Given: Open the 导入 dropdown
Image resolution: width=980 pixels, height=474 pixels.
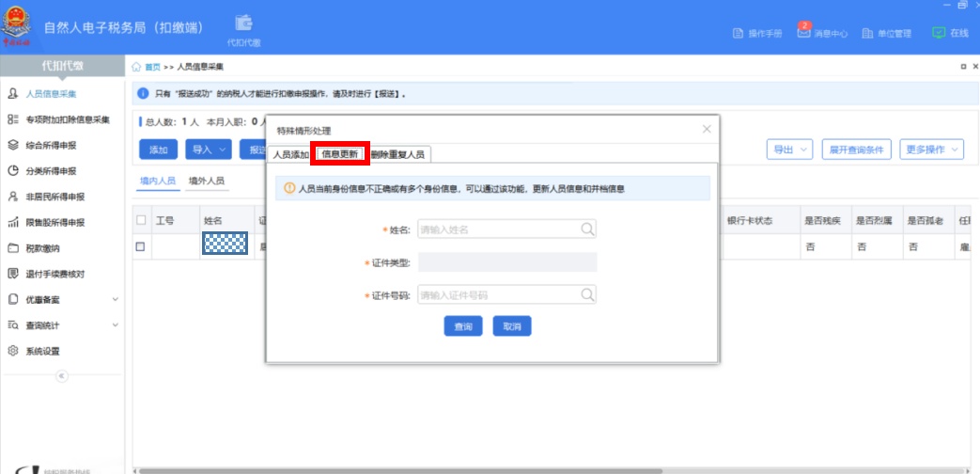Looking at the screenshot, I should pos(209,150).
